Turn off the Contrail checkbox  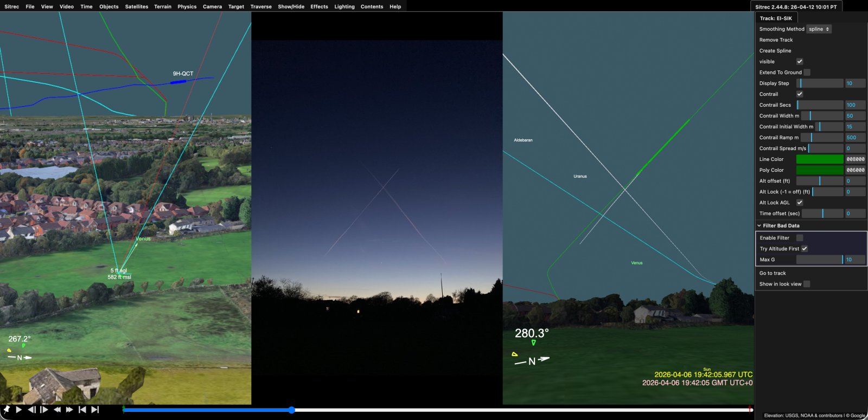[x=800, y=94]
